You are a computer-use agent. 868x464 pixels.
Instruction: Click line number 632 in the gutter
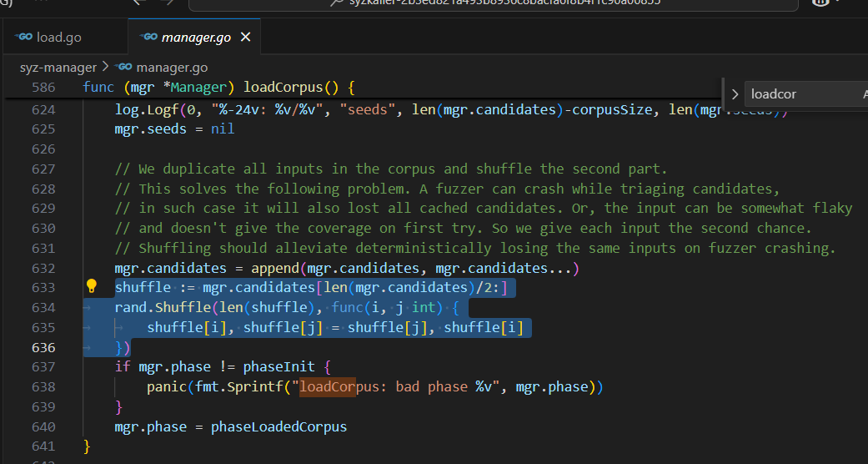click(x=43, y=269)
